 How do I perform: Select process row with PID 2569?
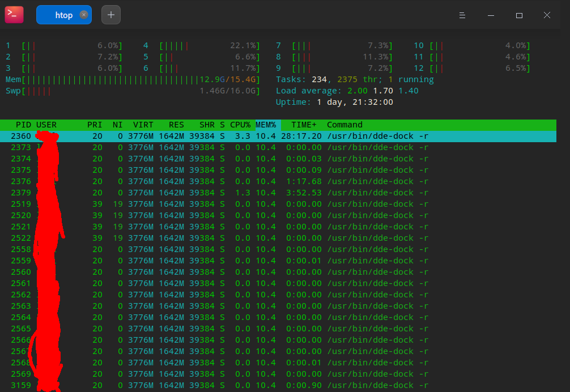click(278, 374)
